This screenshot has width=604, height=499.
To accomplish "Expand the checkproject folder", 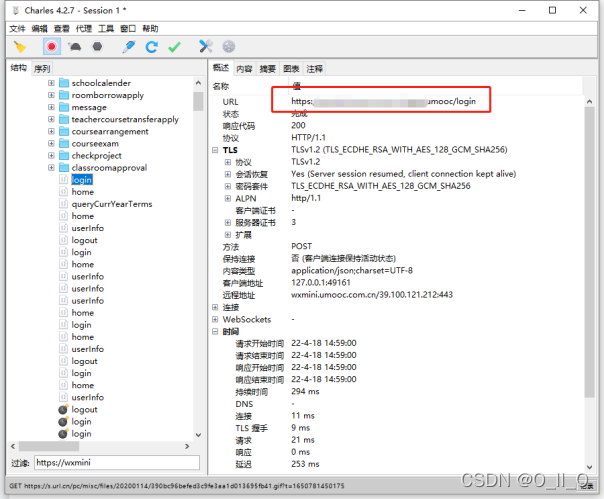I will click(51, 155).
